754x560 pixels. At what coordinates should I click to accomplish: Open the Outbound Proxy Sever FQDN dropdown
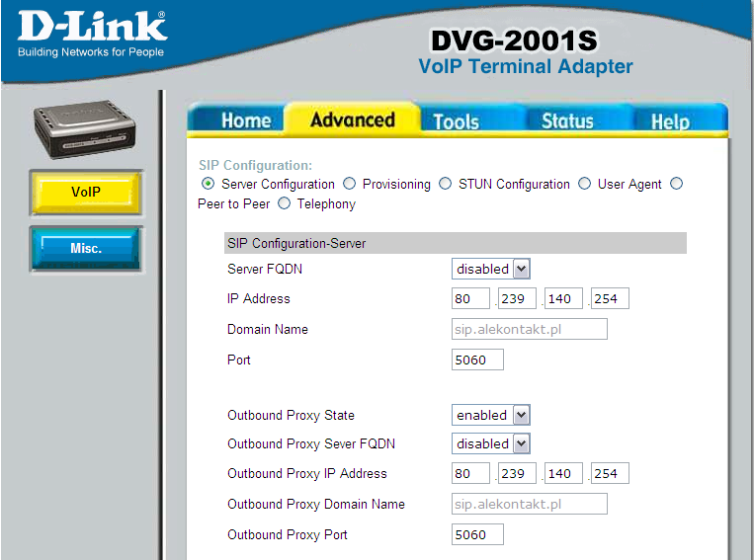[x=490, y=443]
